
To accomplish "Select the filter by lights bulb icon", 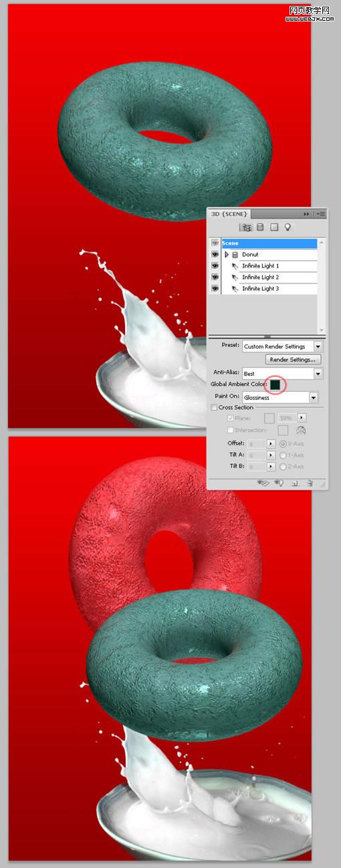I will click(288, 227).
